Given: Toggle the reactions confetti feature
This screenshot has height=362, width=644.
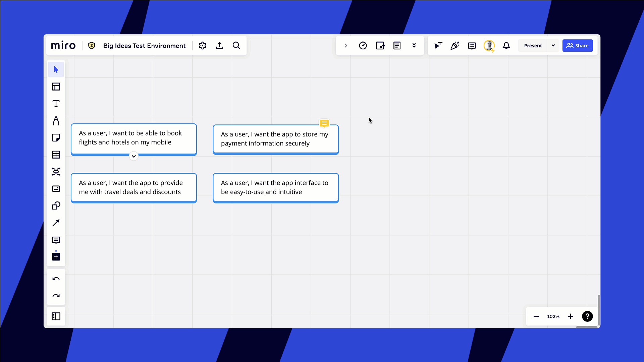Looking at the screenshot, I should (x=455, y=46).
